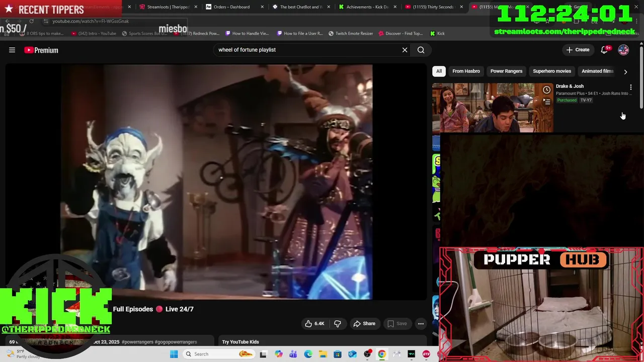
Task: Open the Drake & Josh video title
Action: pyautogui.click(x=570, y=86)
